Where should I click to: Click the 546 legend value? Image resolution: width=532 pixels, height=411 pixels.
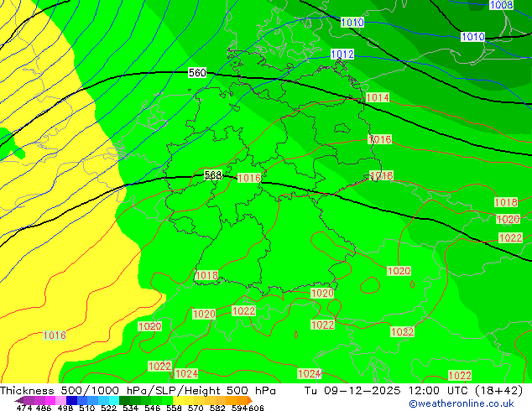(x=152, y=408)
